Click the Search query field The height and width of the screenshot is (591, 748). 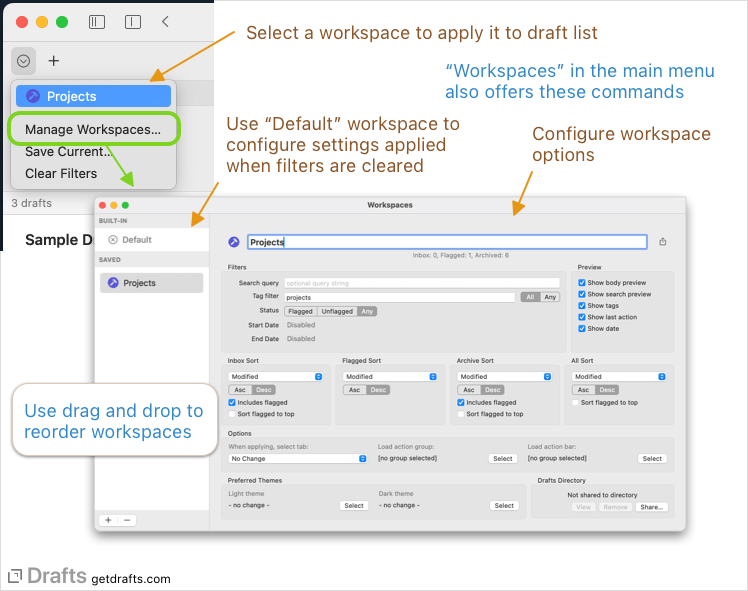422,283
